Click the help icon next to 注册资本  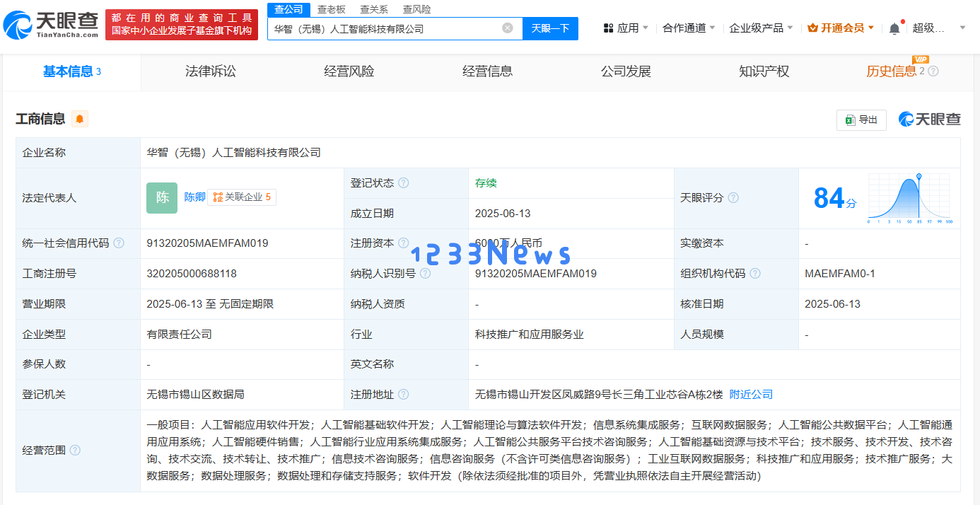click(403, 243)
